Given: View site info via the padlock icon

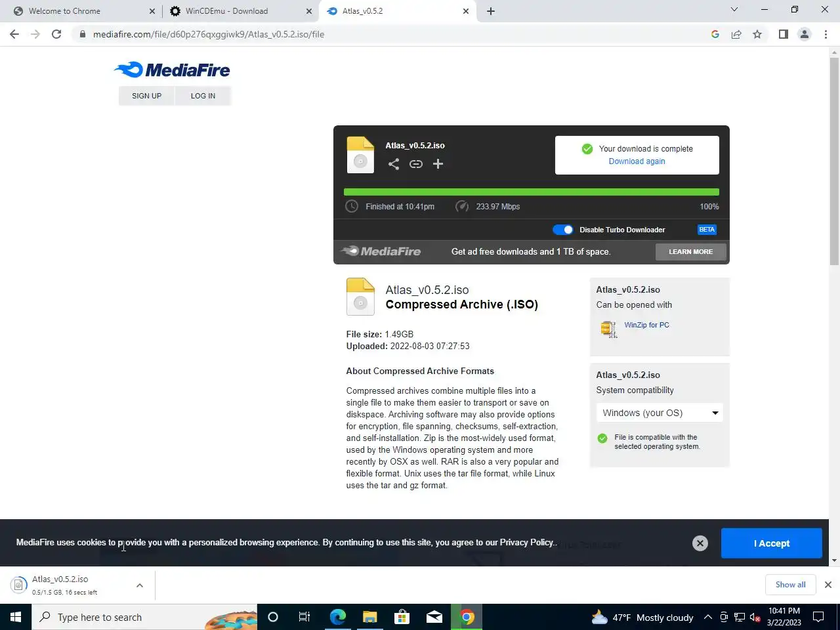Looking at the screenshot, I should 82,34.
